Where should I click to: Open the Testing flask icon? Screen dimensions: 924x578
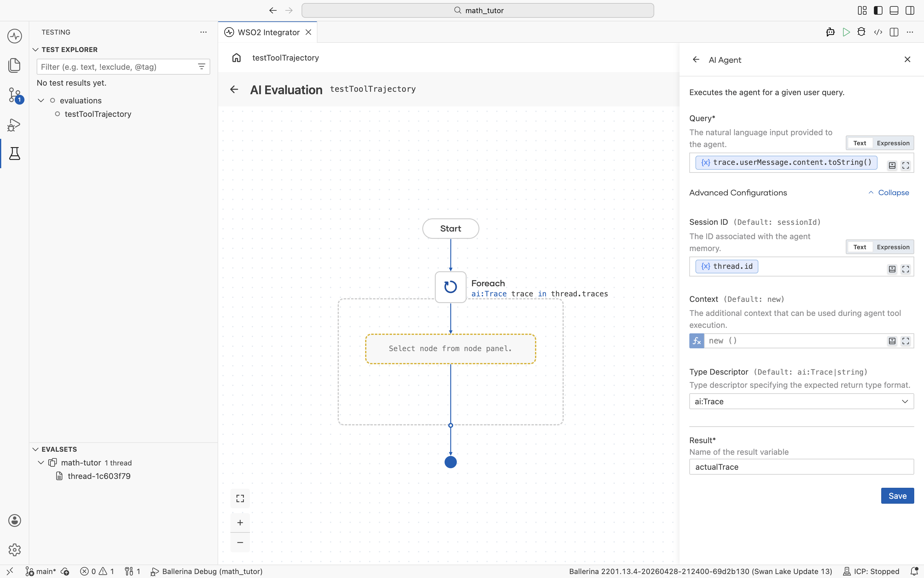point(14,153)
